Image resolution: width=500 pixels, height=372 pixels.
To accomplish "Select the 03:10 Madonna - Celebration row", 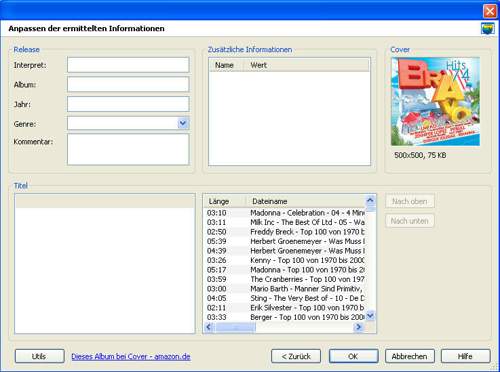I will pyautogui.click(x=284, y=213).
